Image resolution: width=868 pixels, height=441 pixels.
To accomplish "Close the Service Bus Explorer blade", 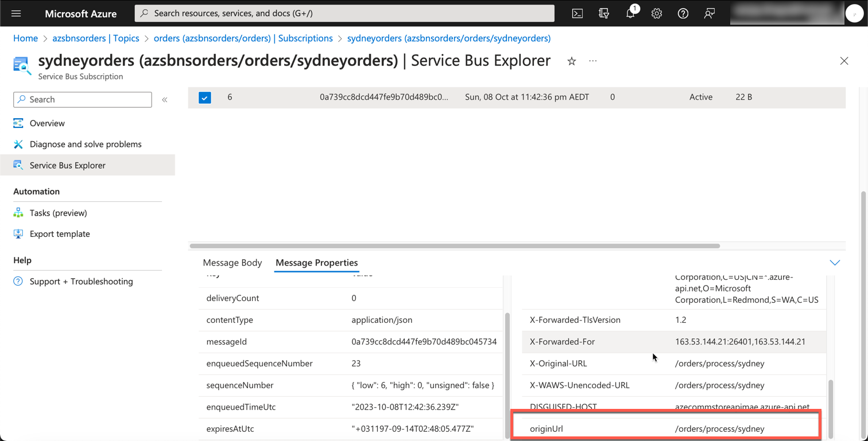I will 844,61.
